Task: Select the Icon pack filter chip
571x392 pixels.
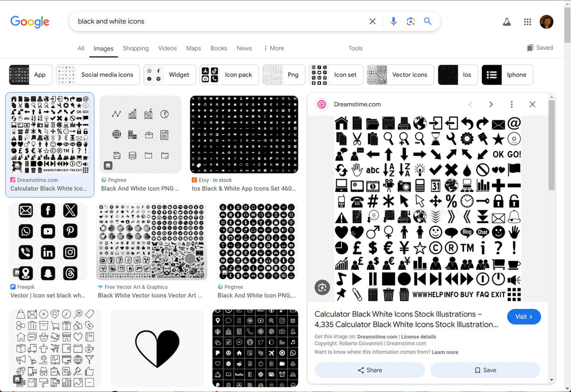Action: coord(229,75)
